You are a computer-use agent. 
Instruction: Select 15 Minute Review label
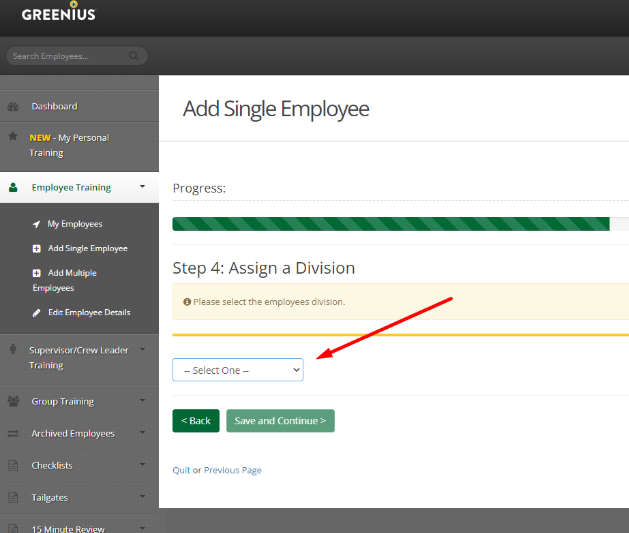(68, 529)
